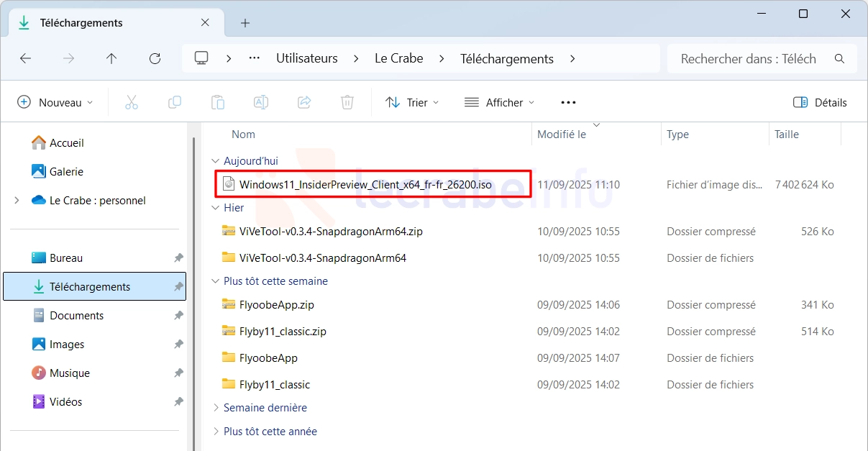Refresh the Téléchargements folder view

(155, 59)
